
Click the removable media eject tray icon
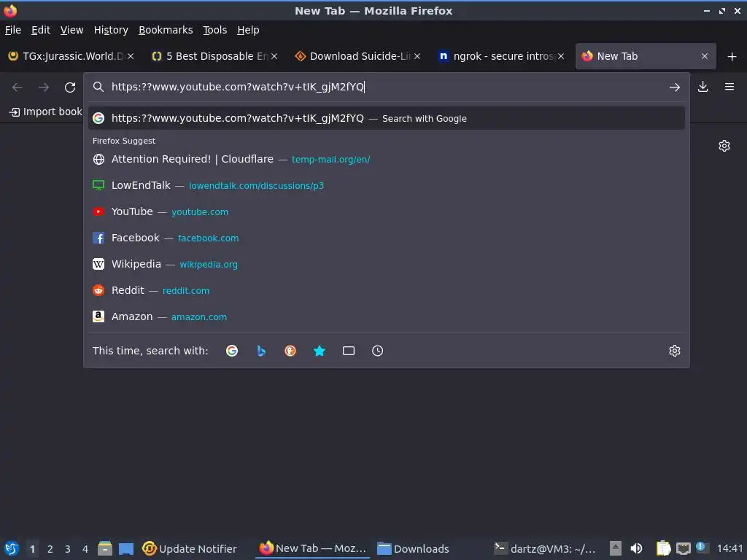point(615,548)
